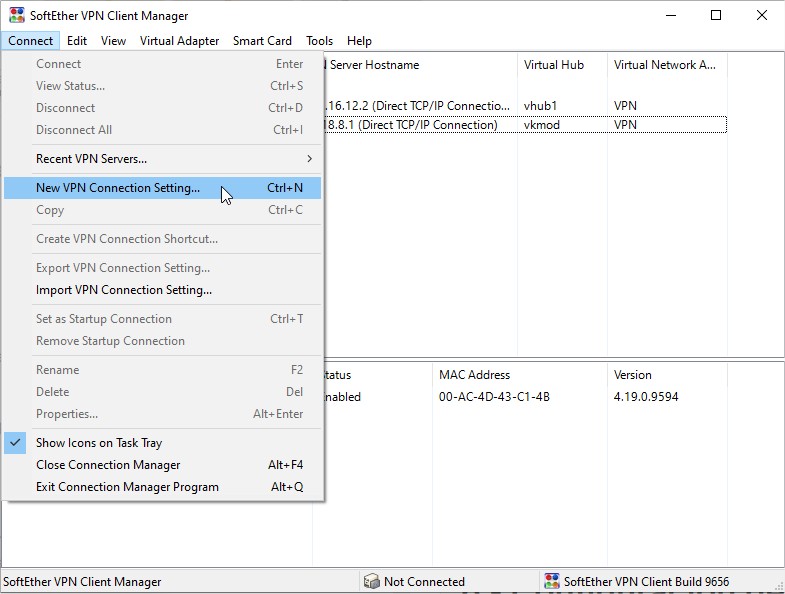Click the SoftEther VPN Client Build icon
The width and height of the screenshot is (785, 594).
(x=552, y=581)
